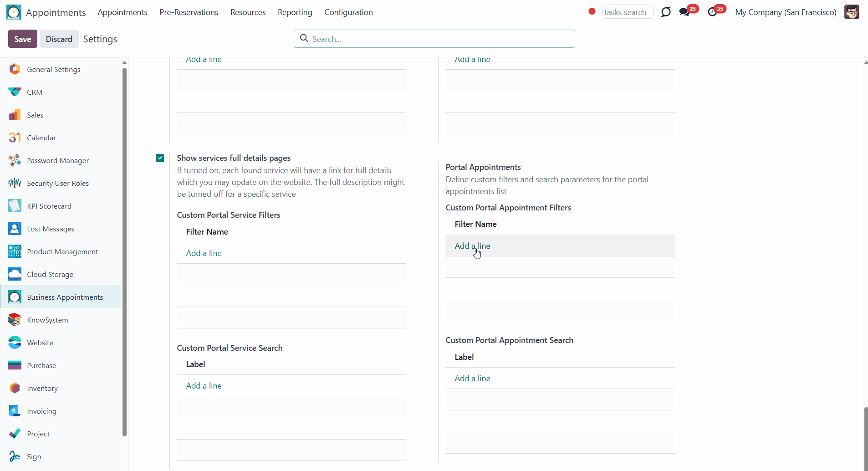Screen dimensions: 868x471
Task: Click the Settings breadcrumb title
Action: pos(100,39)
